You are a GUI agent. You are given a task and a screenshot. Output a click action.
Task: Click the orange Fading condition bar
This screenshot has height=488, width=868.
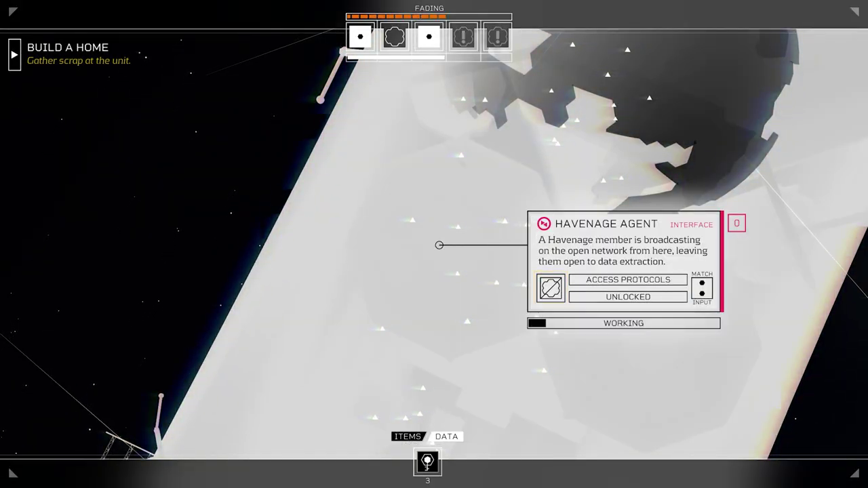point(429,17)
